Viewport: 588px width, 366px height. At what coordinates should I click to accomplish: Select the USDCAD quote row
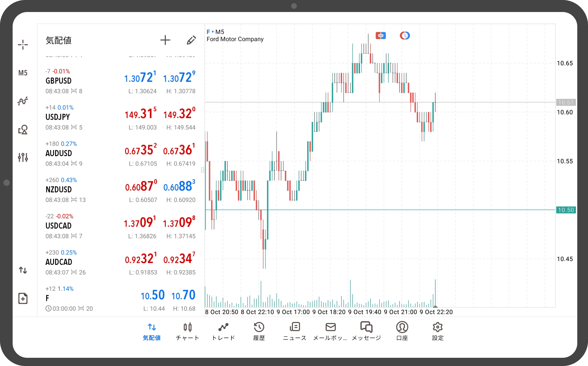coord(120,226)
